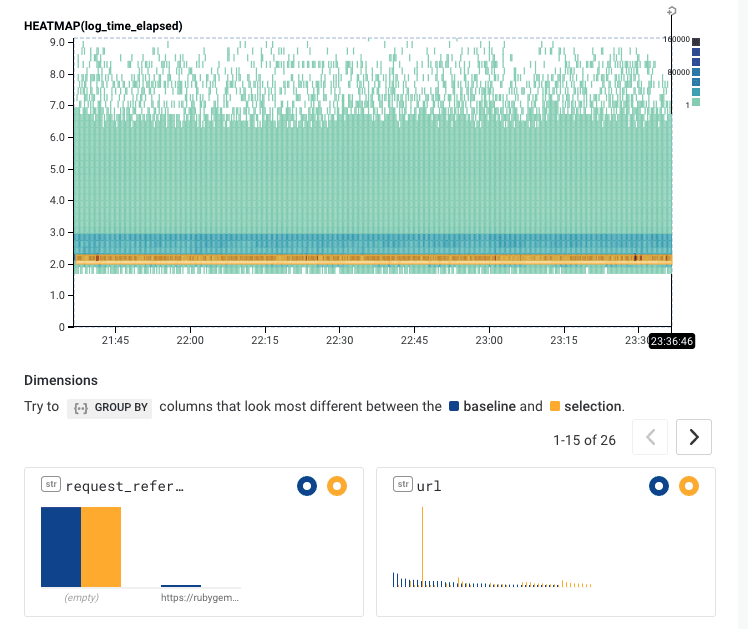Viewport: 748px width, 629px height.
Task: Click the str type icon beside request_referer
Action: click(x=50, y=485)
